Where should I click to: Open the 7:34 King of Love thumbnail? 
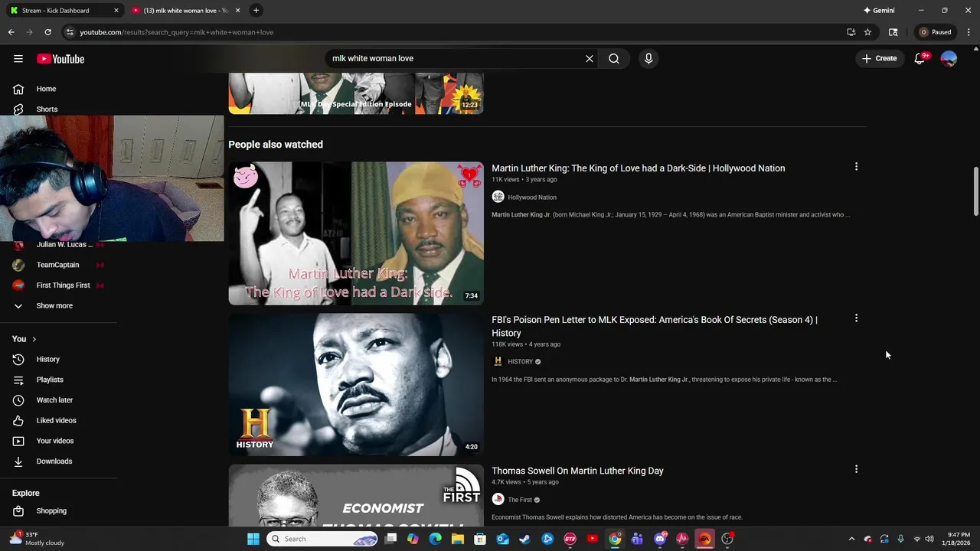[x=356, y=233]
